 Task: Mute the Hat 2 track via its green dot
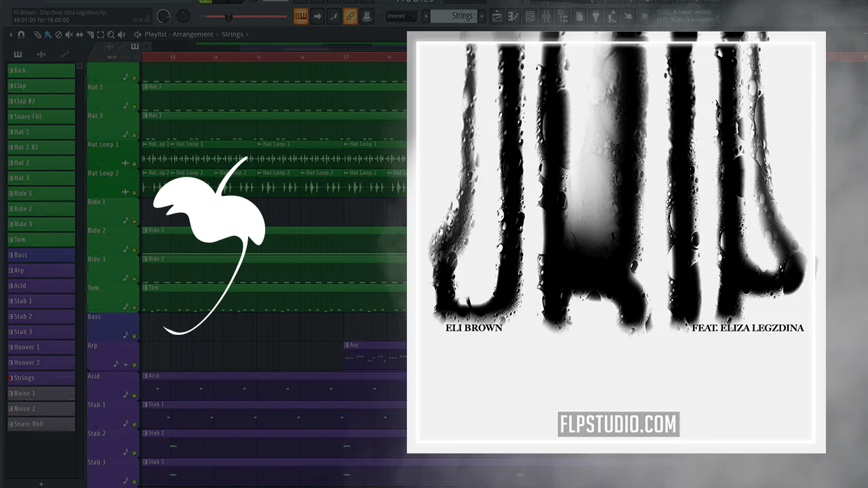134,106
